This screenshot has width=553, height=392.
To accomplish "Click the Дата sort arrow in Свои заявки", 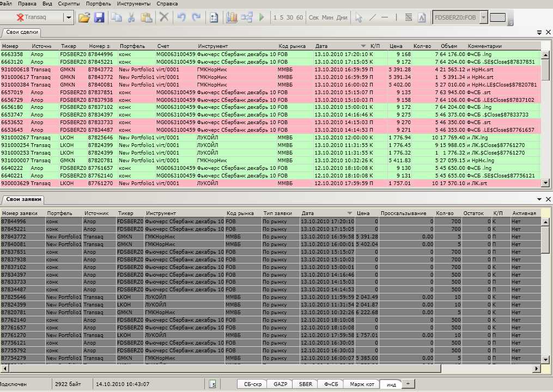I will click(x=349, y=213).
